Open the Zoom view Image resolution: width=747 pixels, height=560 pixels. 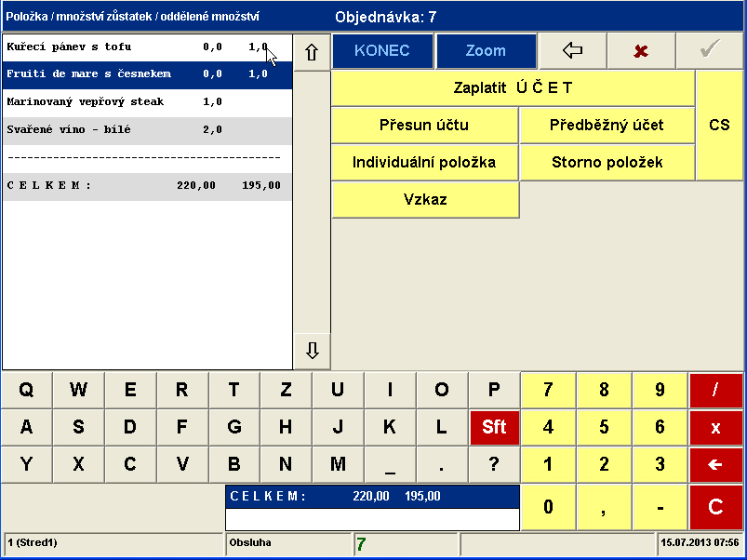pyautogui.click(x=486, y=51)
